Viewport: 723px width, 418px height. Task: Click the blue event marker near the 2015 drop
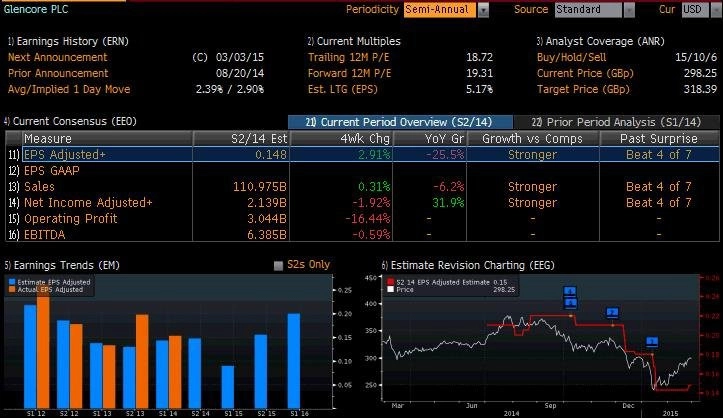[652, 341]
